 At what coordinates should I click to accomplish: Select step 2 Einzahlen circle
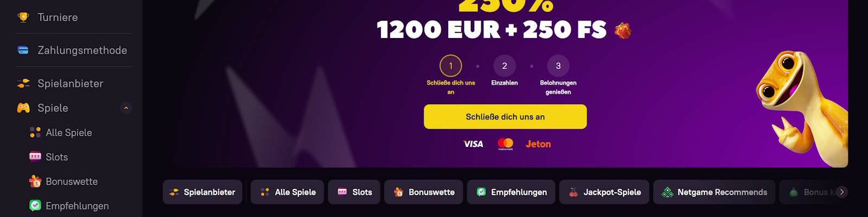[505, 66]
